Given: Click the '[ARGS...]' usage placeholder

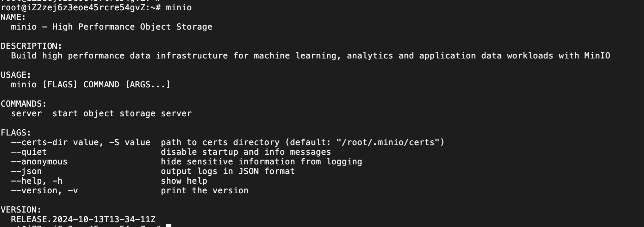Looking at the screenshot, I should 148,85.
